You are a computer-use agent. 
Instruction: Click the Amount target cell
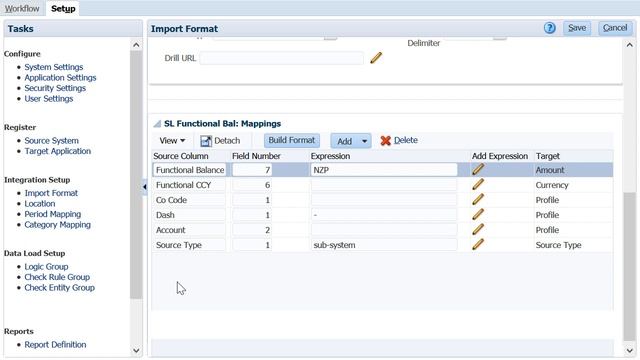point(550,170)
